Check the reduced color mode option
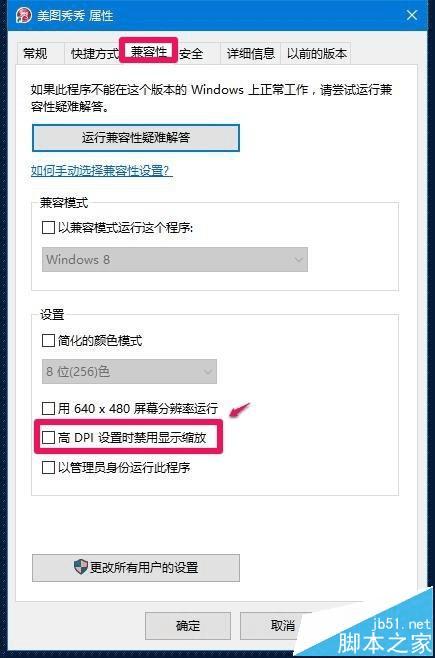435x658 pixels. coord(48,340)
